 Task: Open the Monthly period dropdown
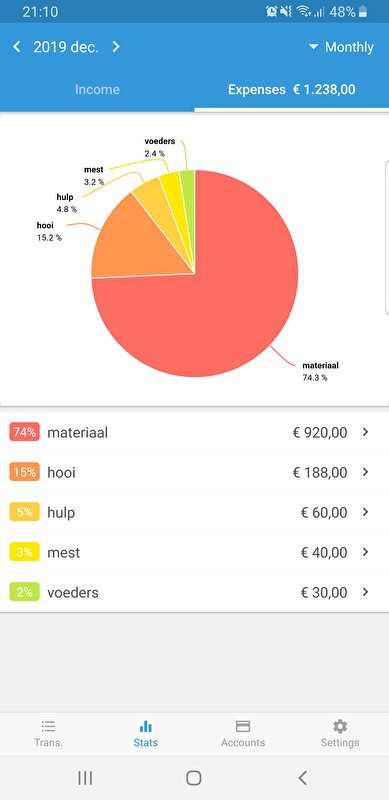coord(341,47)
